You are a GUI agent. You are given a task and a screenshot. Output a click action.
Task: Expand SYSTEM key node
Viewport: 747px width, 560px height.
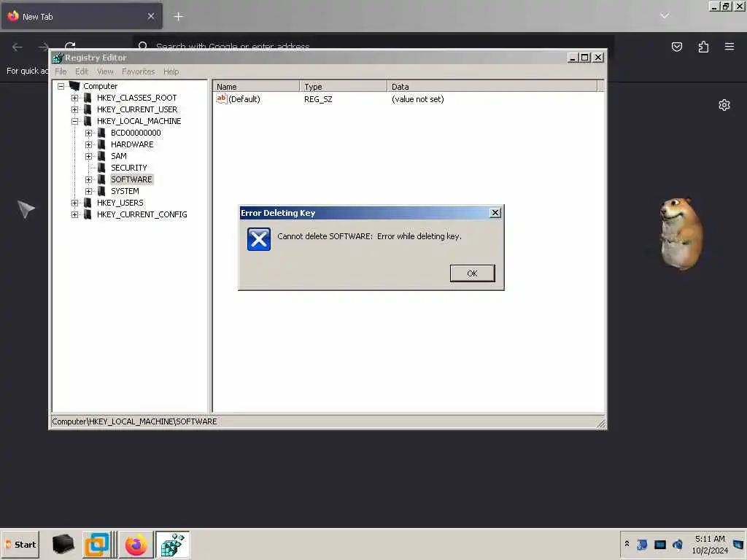[x=88, y=192]
